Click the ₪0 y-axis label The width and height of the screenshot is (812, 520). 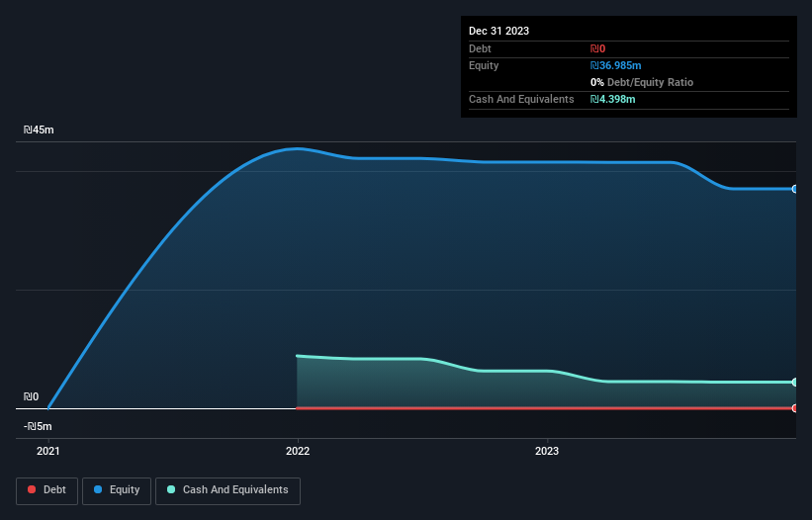[x=31, y=396]
